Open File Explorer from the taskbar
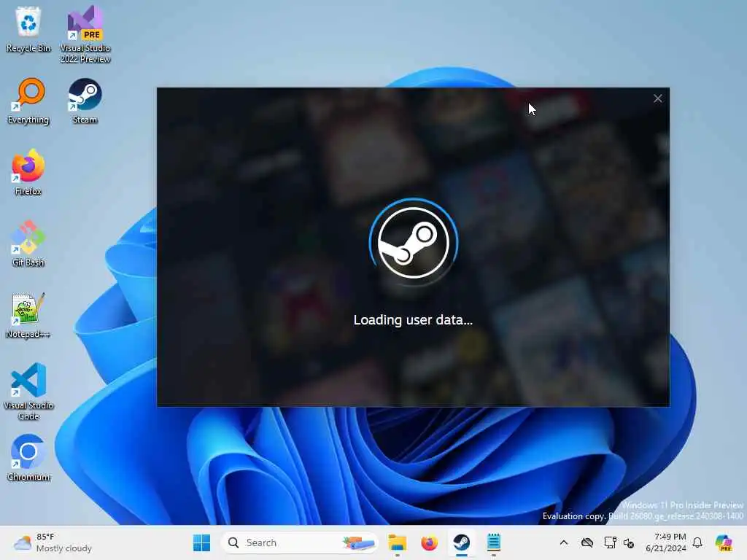This screenshot has height=560, width=747. tap(397, 542)
